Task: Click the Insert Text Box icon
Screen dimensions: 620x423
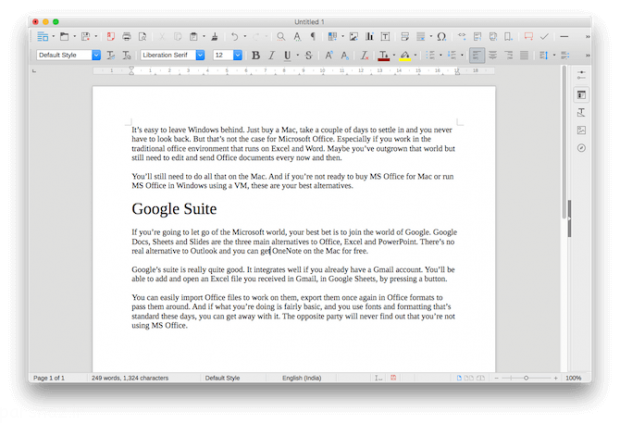Action: [385, 37]
